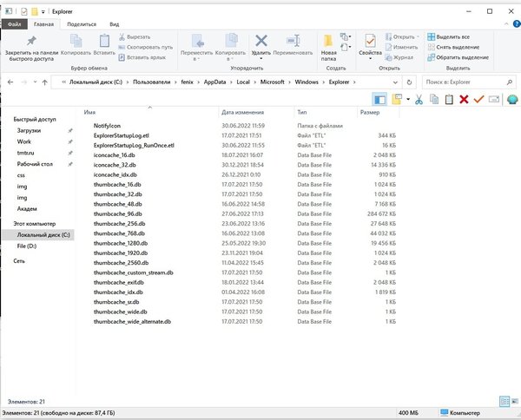The height and width of the screenshot is (420, 521).
Task: Open the Поделиться ribbon tab
Action: coord(81,25)
